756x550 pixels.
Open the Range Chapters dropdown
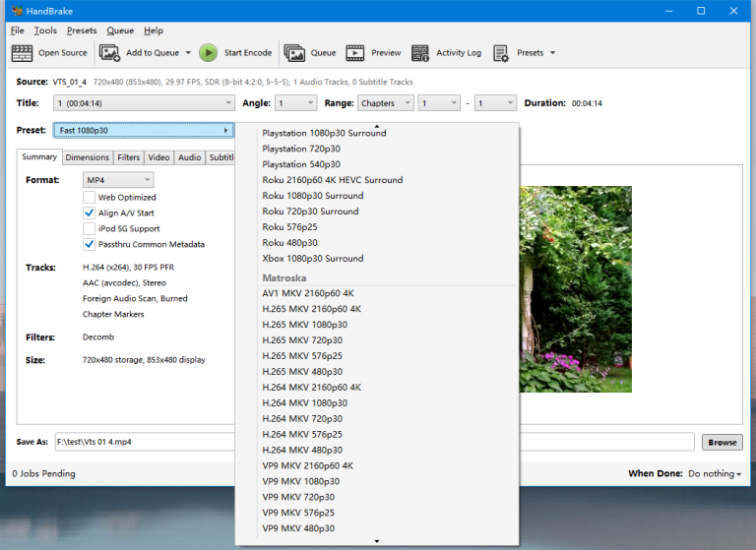tap(385, 103)
